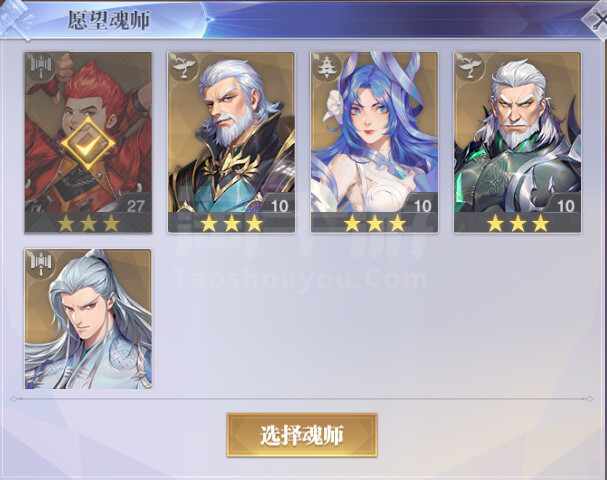The height and width of the screenshot is (480, 607).
Task: Click class icon on silver-haired young man card
Action: coord(41,264)
